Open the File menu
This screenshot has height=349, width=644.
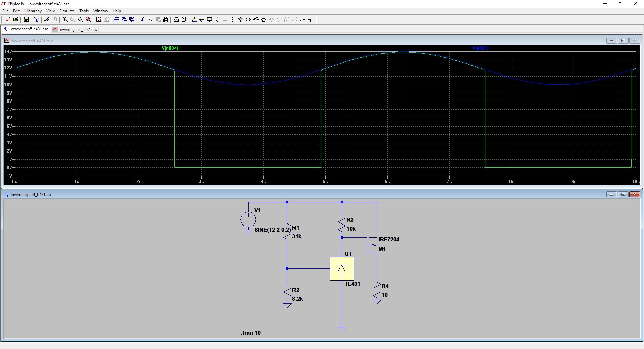tap(5, 11)
